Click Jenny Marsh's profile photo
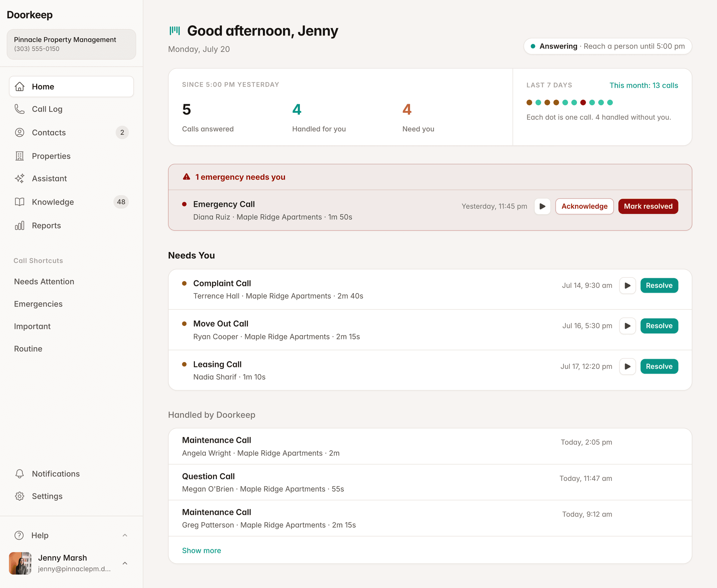 point(20,563)
